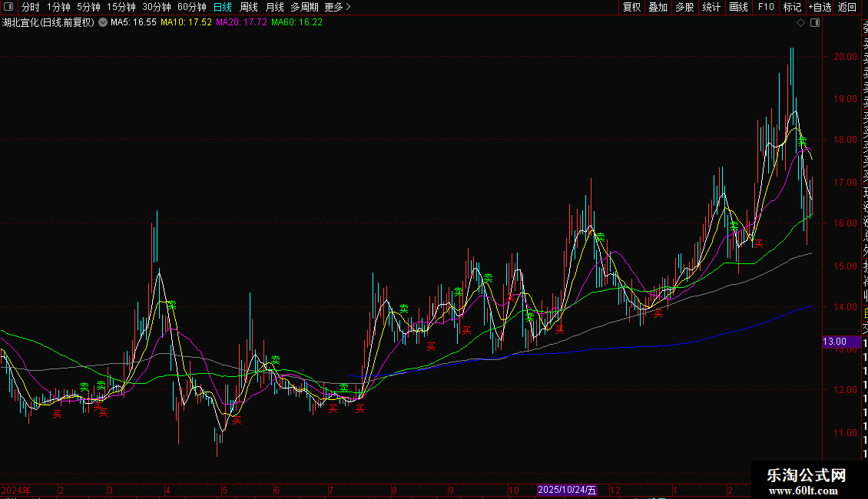
Task: Open the 多周期 multi-period view
Action: [304, 7]
